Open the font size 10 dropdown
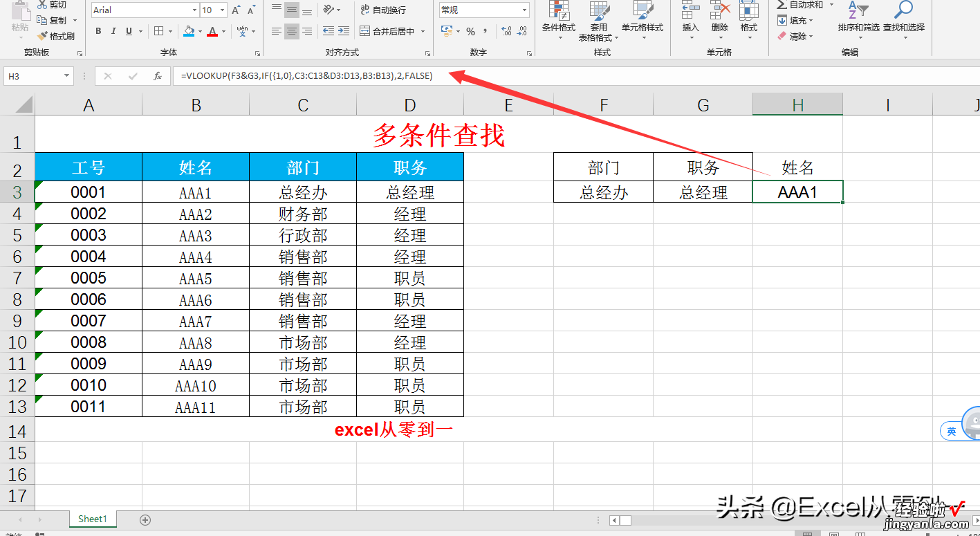The image size is (980, 536). pyautogui.click(x=222, y=10)
